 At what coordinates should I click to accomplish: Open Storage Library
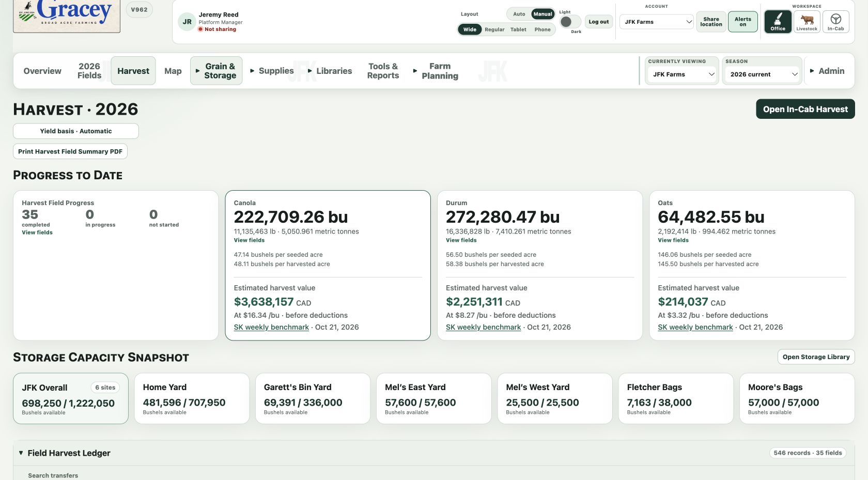coord(816,357)
